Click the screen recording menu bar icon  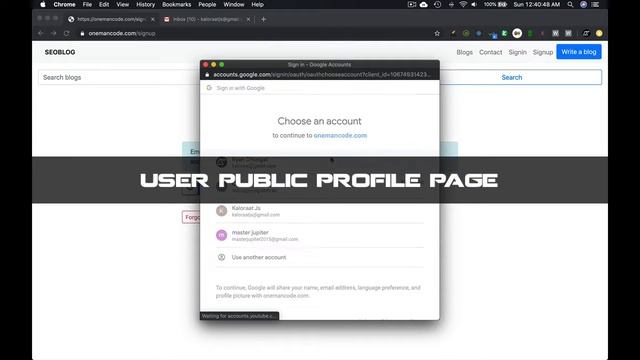412,4
